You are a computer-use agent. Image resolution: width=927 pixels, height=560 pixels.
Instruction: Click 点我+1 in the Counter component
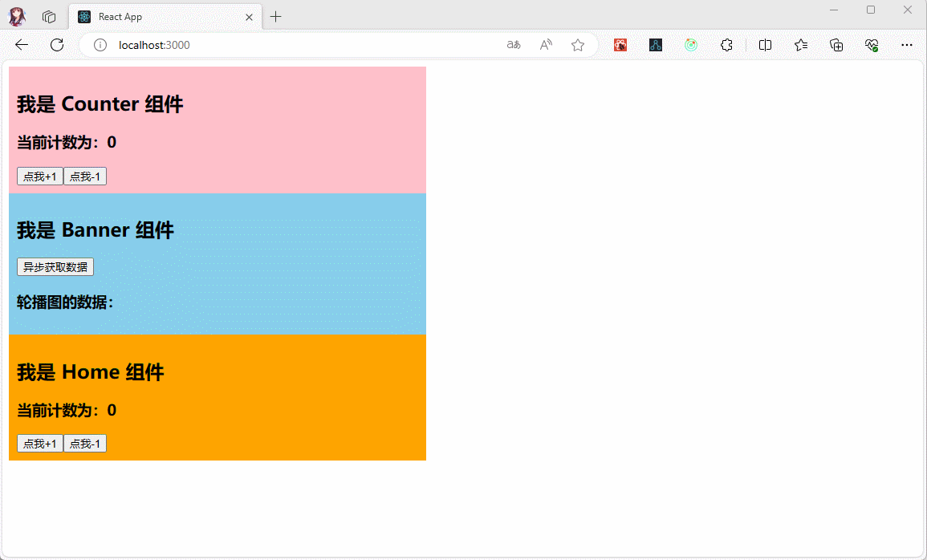(x=40, y=177)
